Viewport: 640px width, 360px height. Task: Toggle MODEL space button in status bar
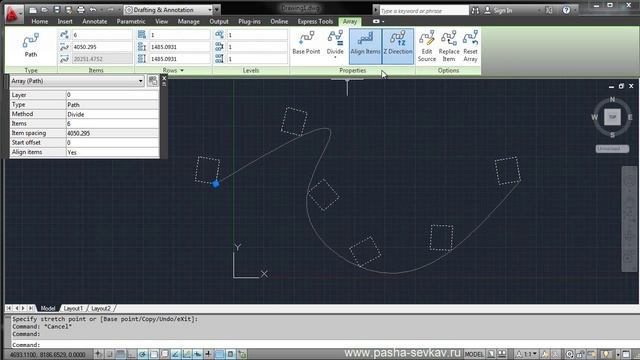474,354
